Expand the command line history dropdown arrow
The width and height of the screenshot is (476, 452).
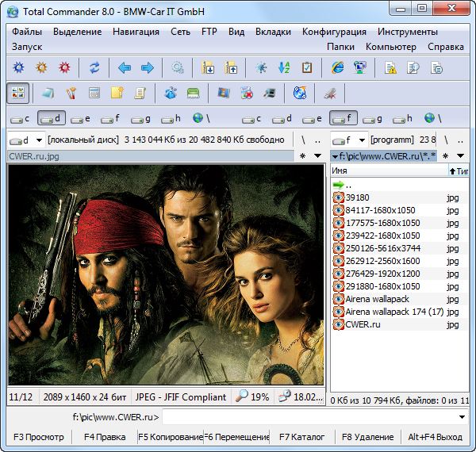[x=462, y=416]
